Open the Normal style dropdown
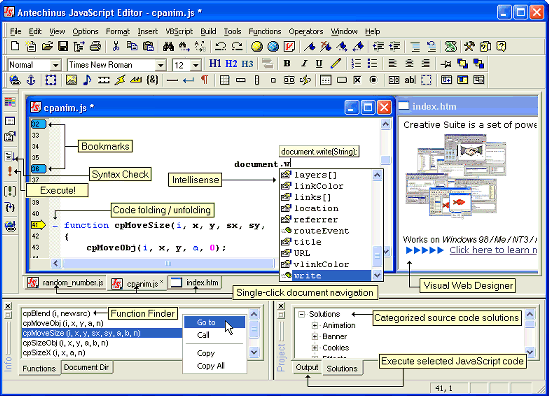Viewport: 549px width, 396px height. (55, 65)
